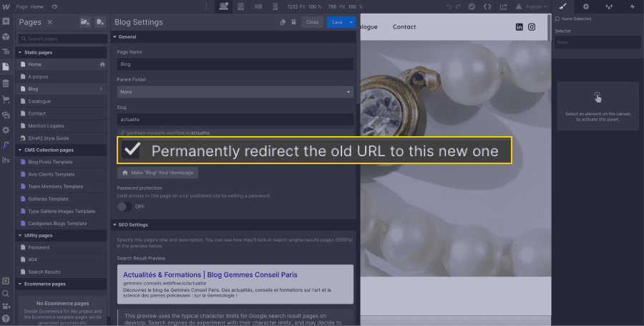Select the Blog Posts Template page
Screen dimensions: 644x326
62,162
